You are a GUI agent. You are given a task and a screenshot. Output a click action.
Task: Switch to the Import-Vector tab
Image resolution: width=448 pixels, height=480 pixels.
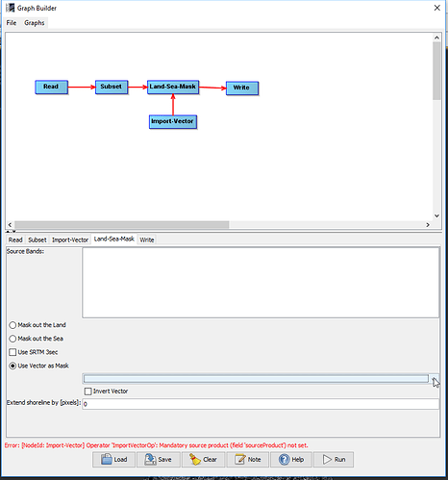[x=70, y=240]
